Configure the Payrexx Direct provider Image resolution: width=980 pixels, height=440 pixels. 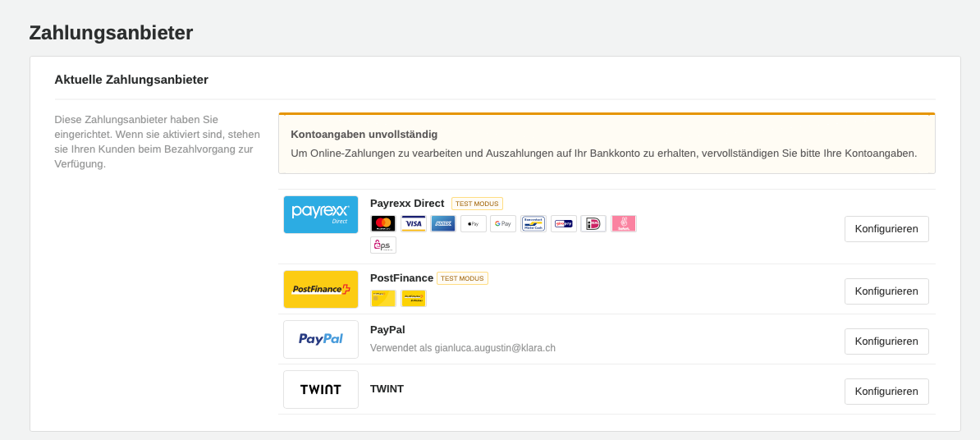pyautogui.click(x=886, y=229)
